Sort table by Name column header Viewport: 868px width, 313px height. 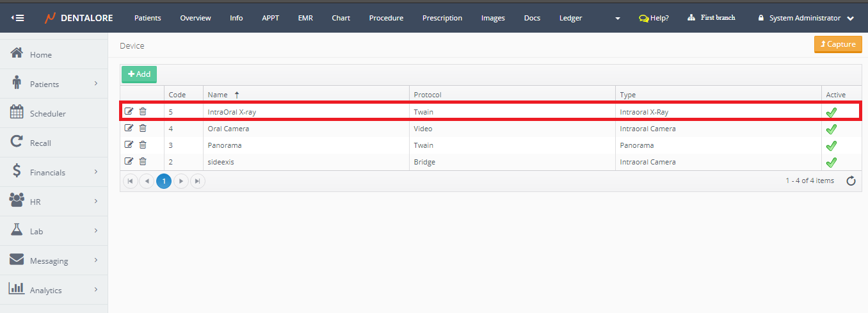[x=218, y=95]
